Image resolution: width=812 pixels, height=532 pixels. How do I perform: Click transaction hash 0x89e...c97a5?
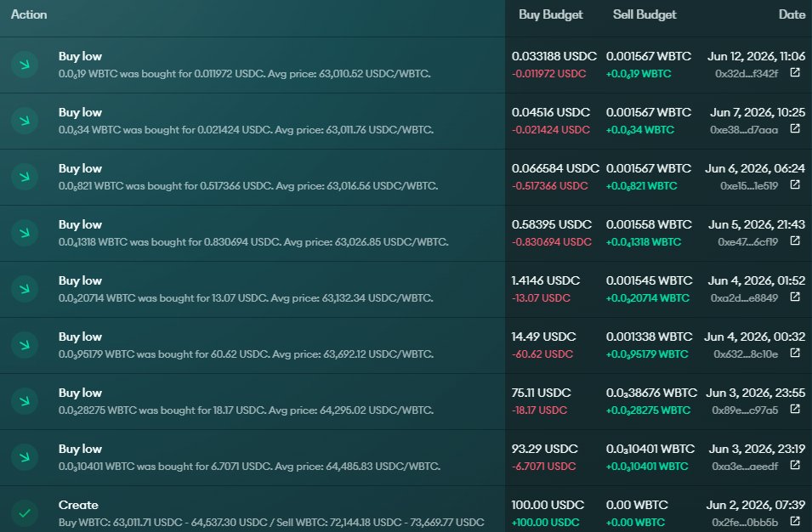tap(745, 410)
